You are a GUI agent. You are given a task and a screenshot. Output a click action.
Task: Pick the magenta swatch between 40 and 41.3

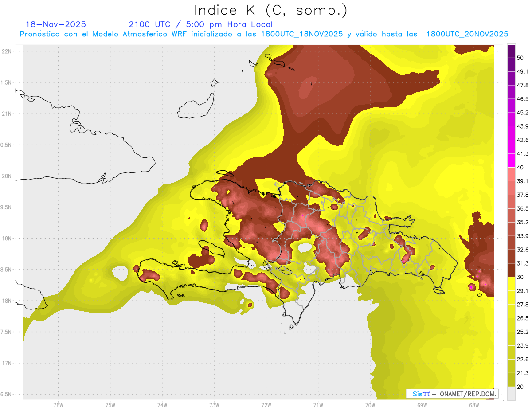click(511, 160)
